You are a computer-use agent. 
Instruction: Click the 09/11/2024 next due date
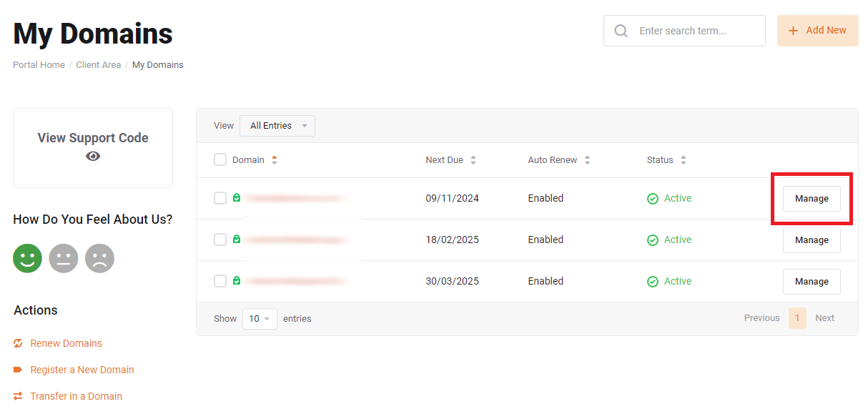tap(452, 198)
